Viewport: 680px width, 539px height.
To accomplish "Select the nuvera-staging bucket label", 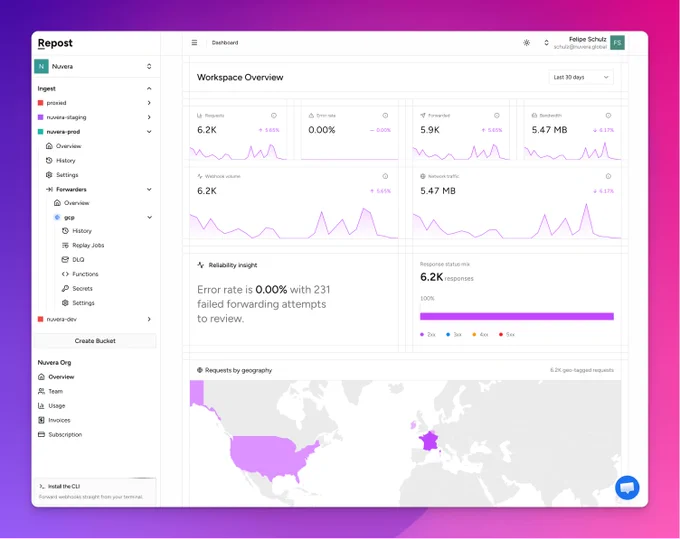I will point(66,117).
